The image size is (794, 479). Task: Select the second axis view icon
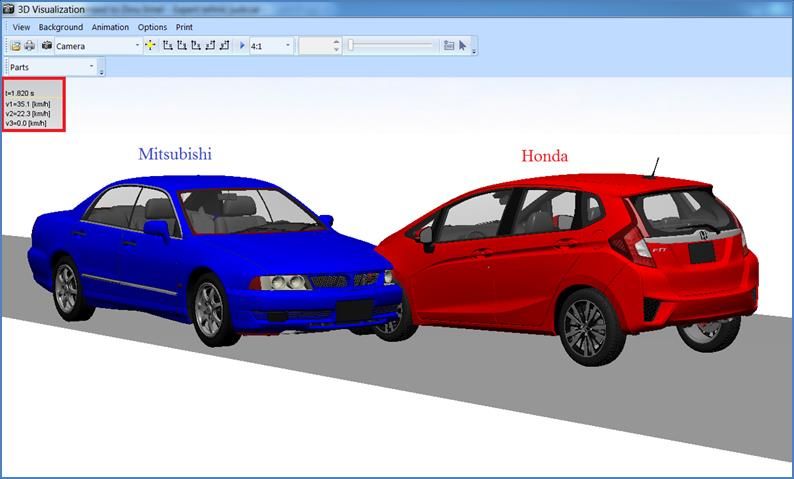182,46
